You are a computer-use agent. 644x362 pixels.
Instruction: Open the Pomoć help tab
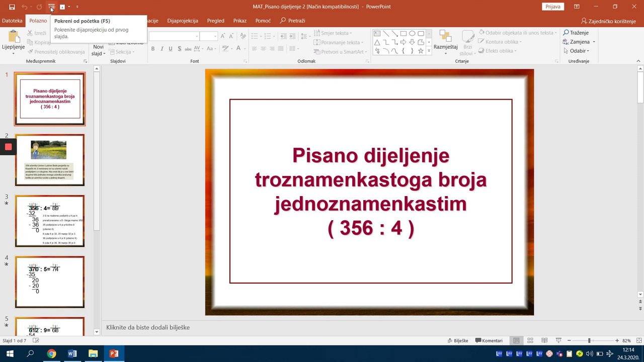(263, 21)
